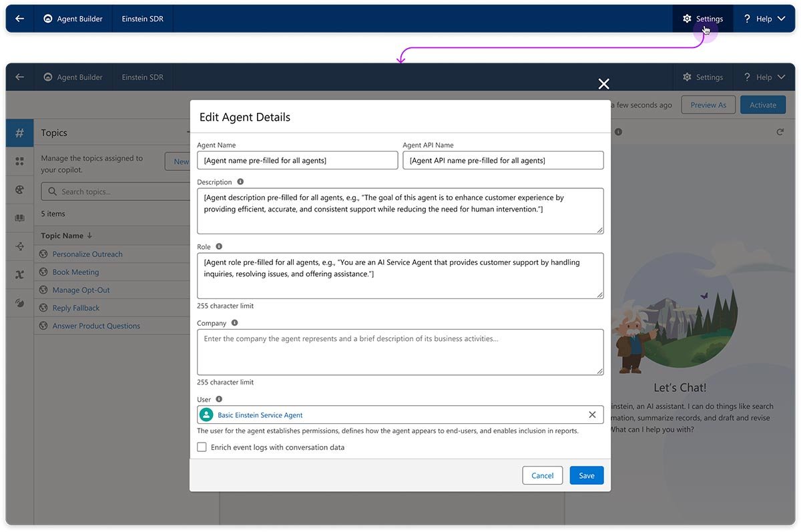Open the Settings menu in the navigation bar
The height and width of the screenshot is (532, 801).
point(702,18)
